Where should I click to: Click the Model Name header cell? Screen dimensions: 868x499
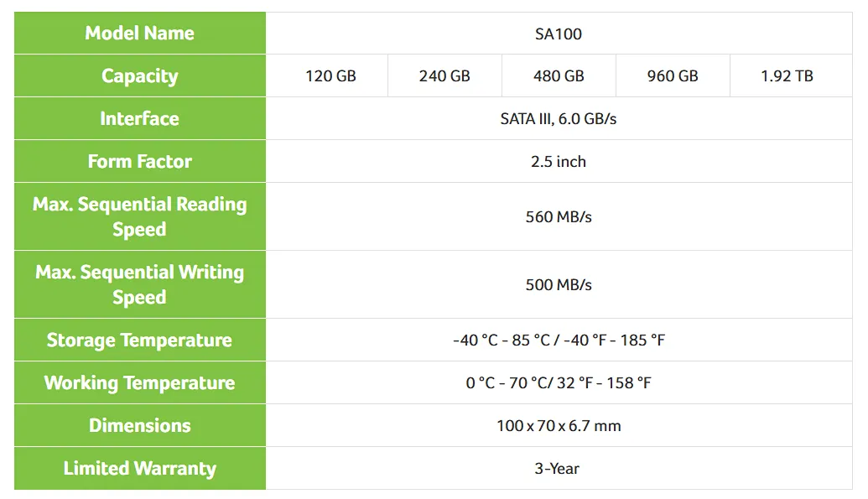tap(140, 34)
